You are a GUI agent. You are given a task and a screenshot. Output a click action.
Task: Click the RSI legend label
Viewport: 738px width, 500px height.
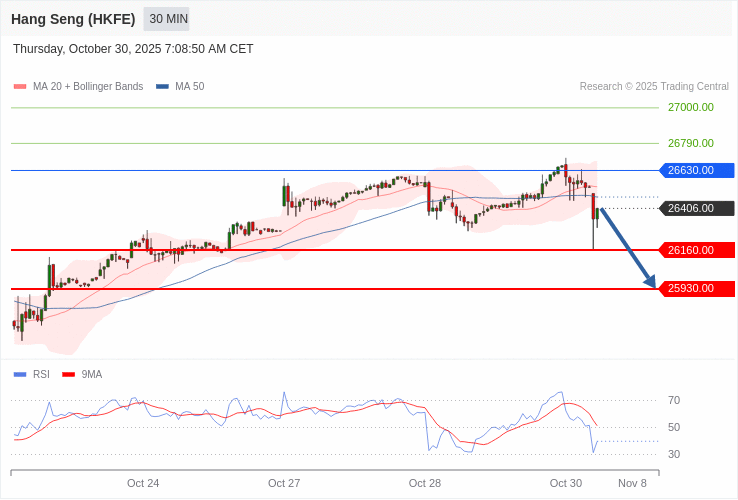[x=41, y=375]
